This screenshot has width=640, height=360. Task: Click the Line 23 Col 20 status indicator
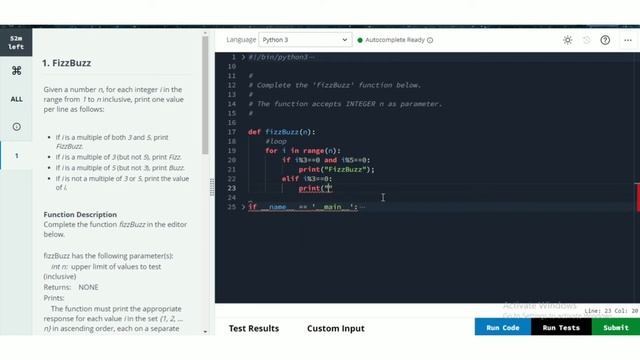click(x=611, y=311)
